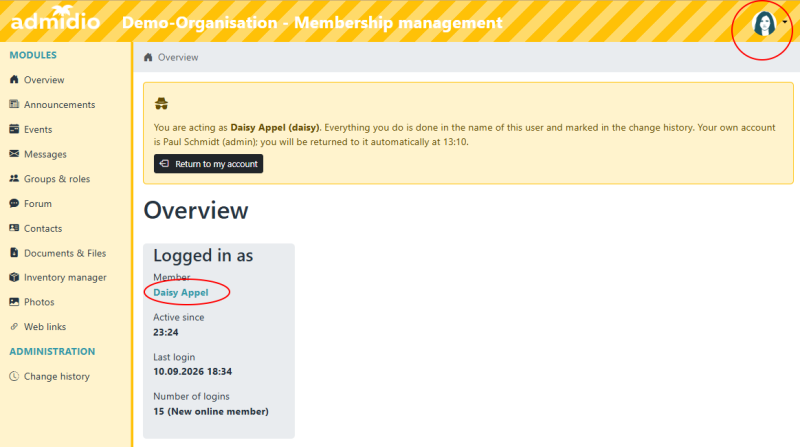Click Return to my account button
Image resolution: width=800 pixels, height=447 pixels.
click(x=208, y=164)
